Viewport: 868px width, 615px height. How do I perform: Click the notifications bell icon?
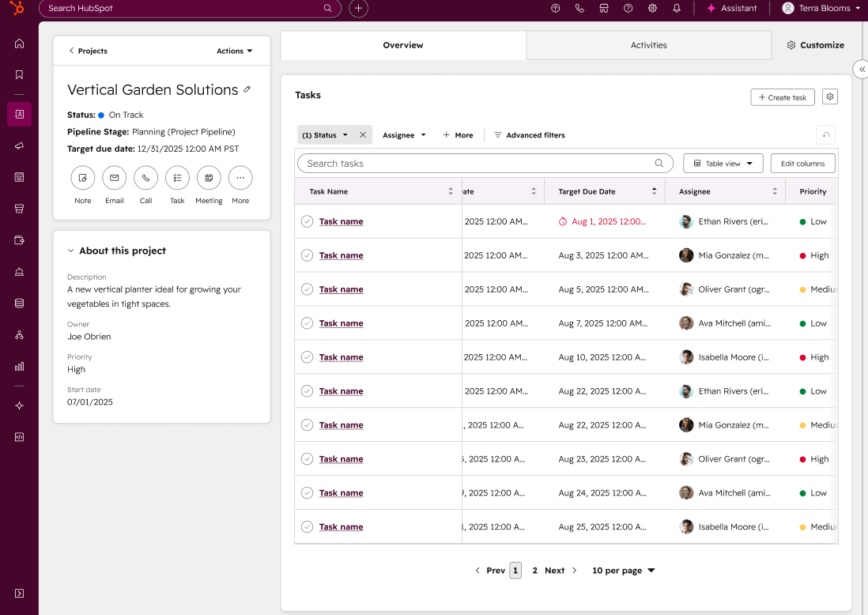coord(677,9)
